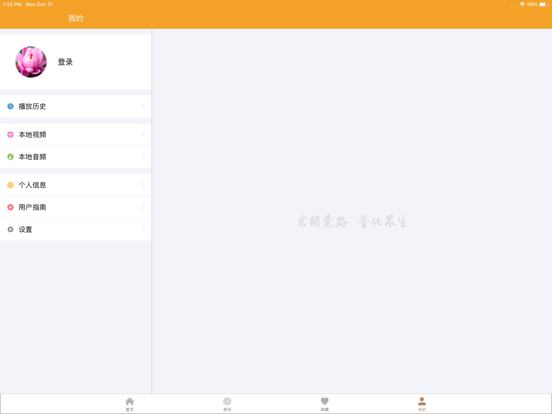Image resolution: width=552 pixels, height=414 pixels.
Task: Open the 登录 login link
Action: coord(65,62)
